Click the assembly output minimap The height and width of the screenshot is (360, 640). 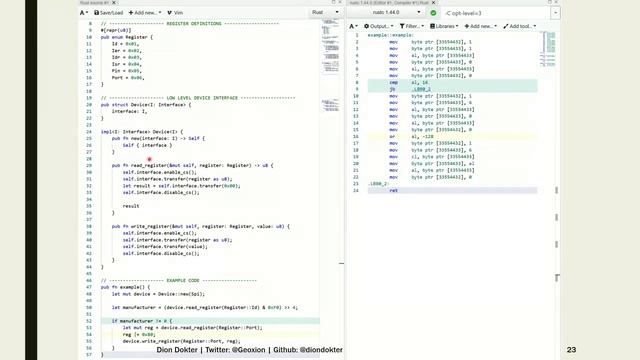click(548, 49)
